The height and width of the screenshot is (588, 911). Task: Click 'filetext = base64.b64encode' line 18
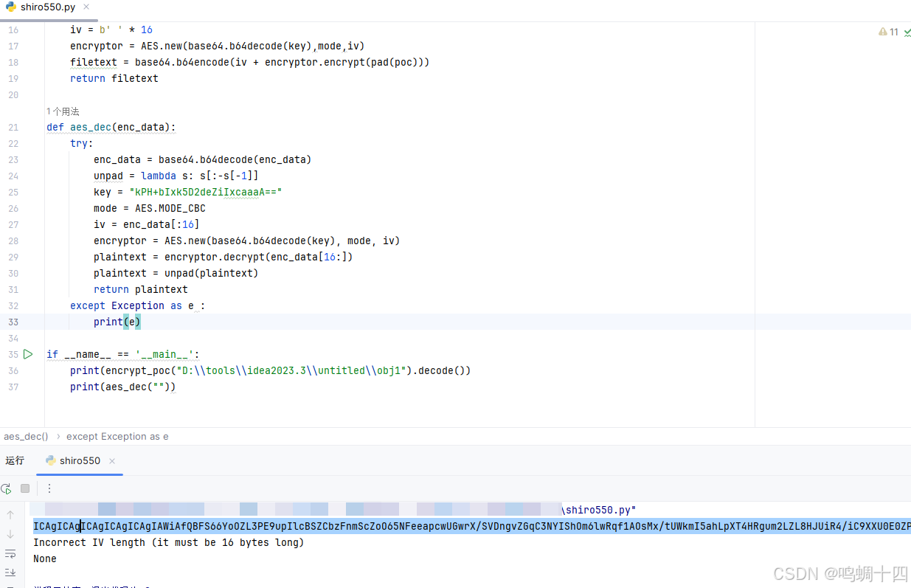pyautogui.click(x=250, y=62)
